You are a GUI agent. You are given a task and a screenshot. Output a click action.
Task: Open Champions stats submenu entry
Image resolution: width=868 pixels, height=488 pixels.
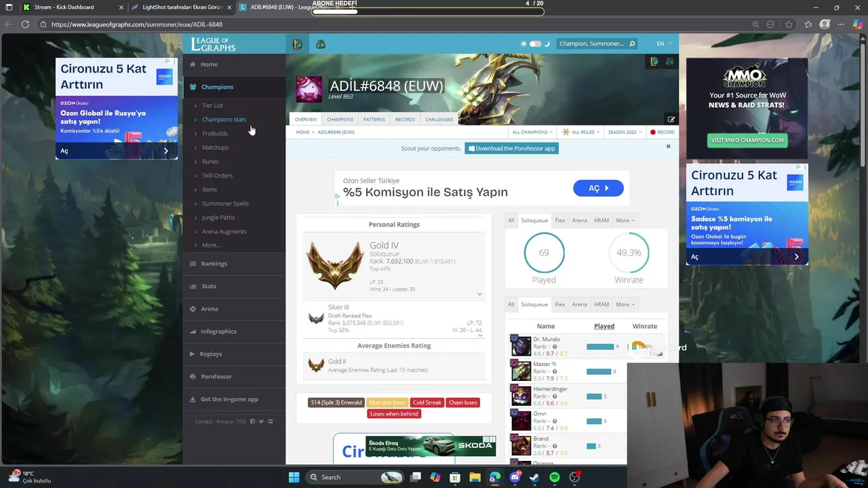tap(224, 119)
